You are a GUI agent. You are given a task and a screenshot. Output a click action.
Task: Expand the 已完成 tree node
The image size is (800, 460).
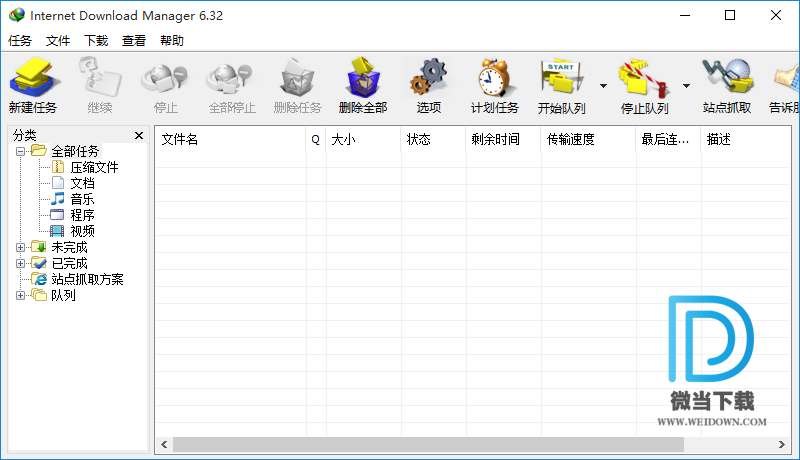click(x=20, y=264)
